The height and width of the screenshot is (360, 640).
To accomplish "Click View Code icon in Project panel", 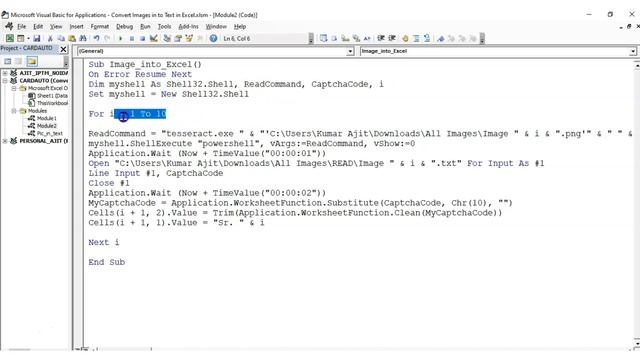I will [8, 61].
